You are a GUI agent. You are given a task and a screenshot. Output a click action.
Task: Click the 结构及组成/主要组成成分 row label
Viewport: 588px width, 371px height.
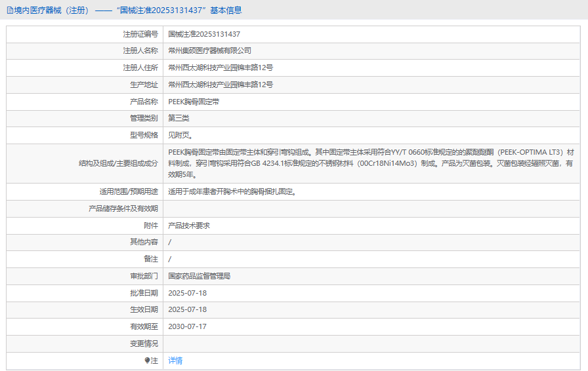click(x=119, y=163)
